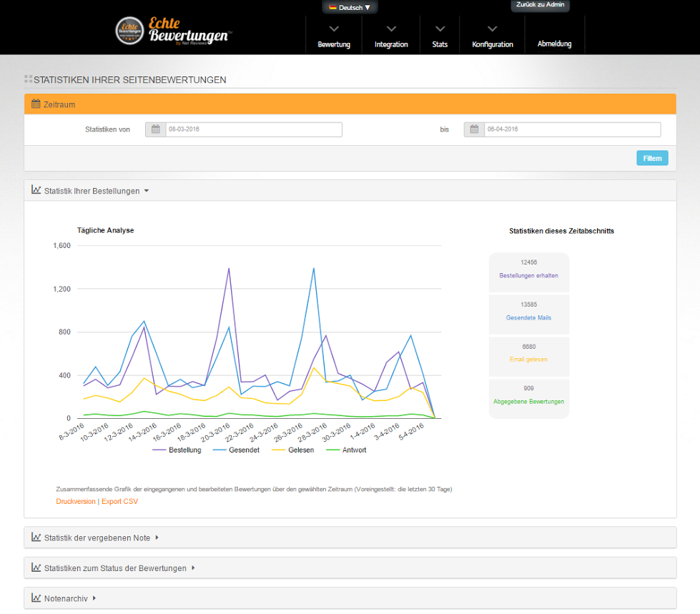Click the Export CSV link

(x=119, y=501)
